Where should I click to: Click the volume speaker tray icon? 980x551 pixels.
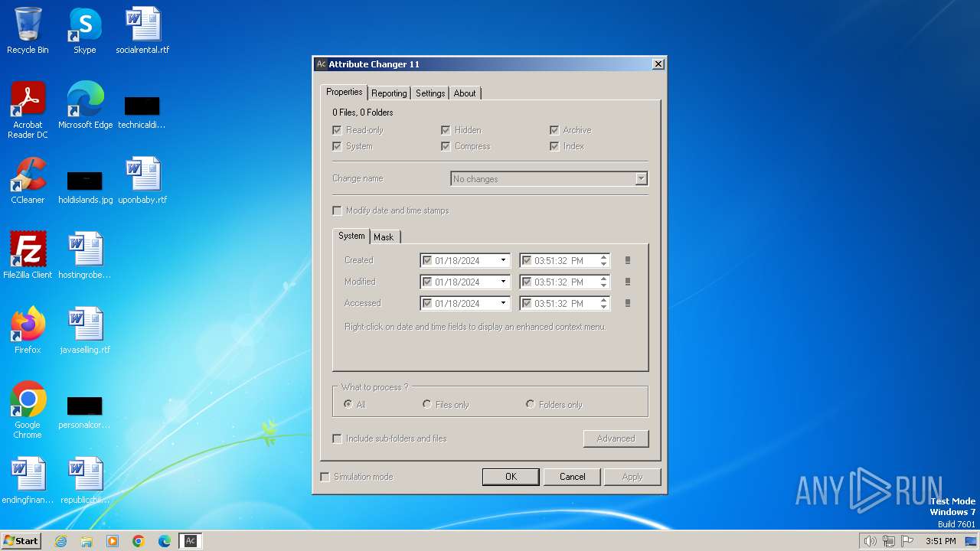tap(870, 541)
